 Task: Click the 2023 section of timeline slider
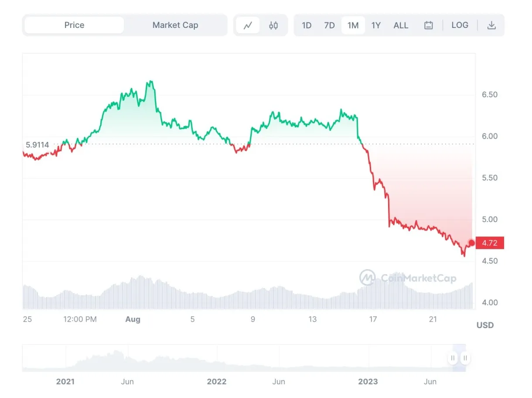click(x=368, y=358)
